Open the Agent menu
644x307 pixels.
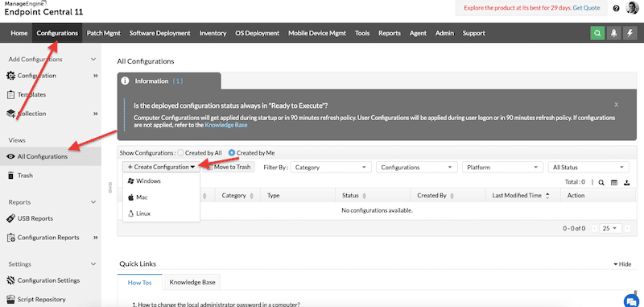pyautogui.click(x=418, y=33)
